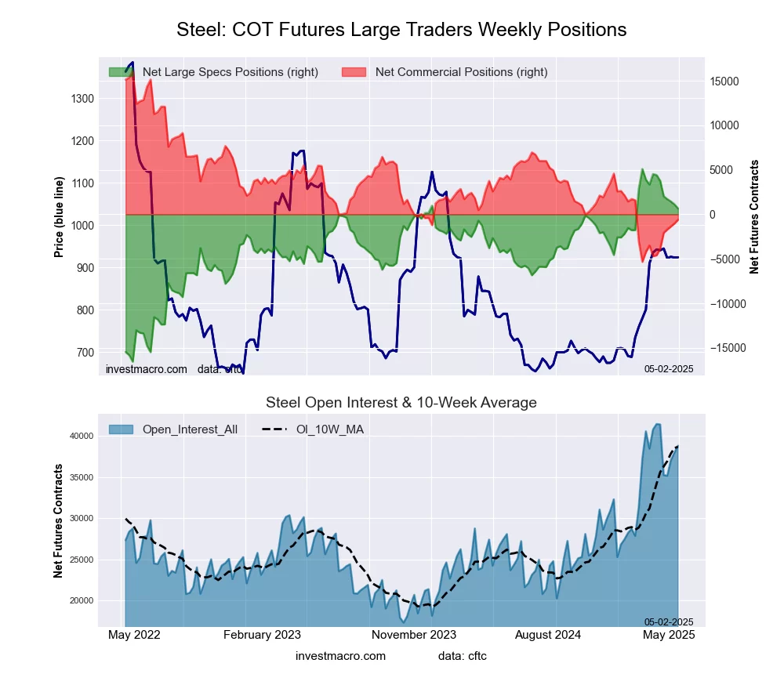Click the "data: cftc" text in the bottom footer
This screenshot has width=784, height=674.
pyautogui.click(x=463, y=655)
